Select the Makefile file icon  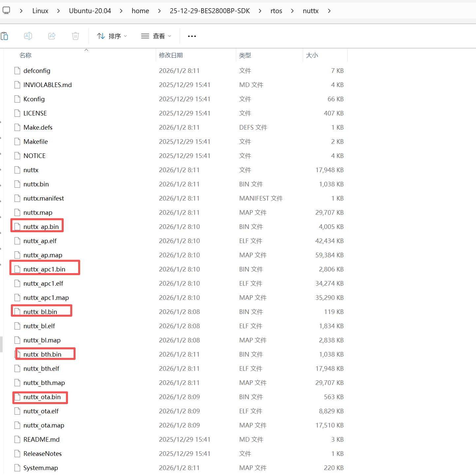[x=17, y=142]
